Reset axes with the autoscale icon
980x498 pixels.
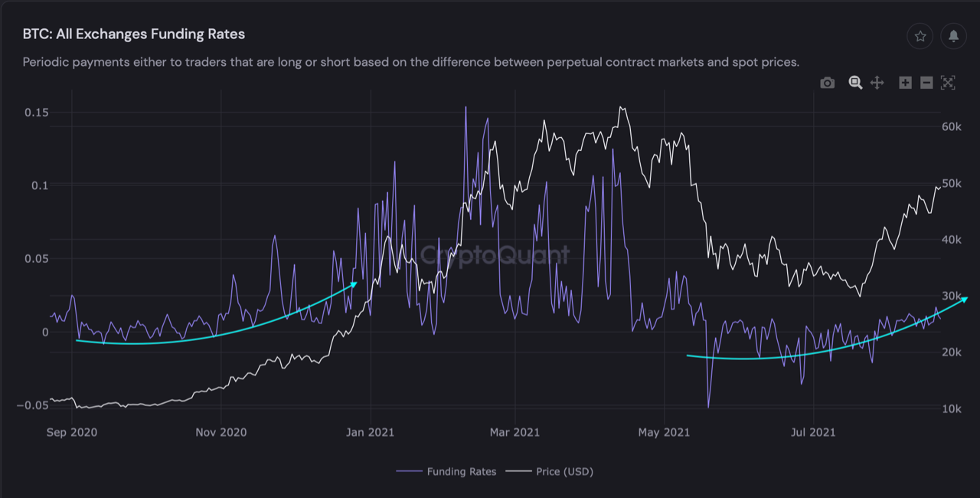click(x=948, y=83)
